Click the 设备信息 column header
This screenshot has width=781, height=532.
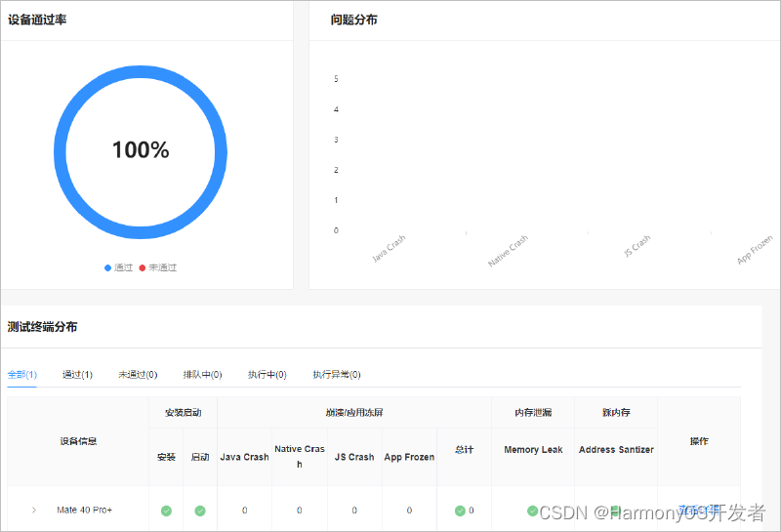click(x=78, y=441)
